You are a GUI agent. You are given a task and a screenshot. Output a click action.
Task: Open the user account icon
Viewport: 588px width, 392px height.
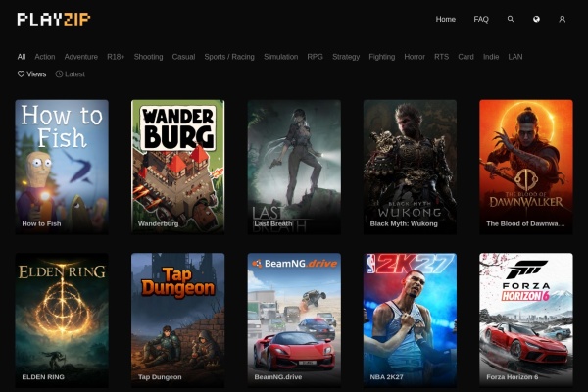(562, 19)
